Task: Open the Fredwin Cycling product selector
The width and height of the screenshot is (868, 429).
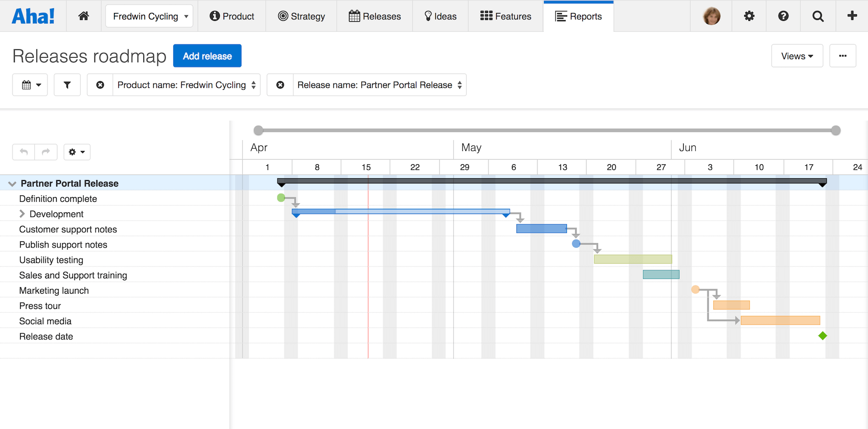Action: 149,16
